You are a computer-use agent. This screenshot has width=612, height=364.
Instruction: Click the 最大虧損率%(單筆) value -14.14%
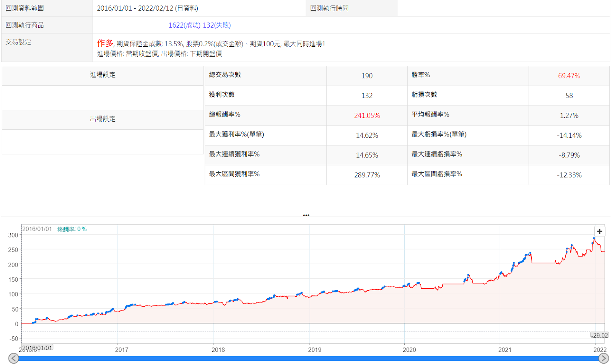click(x=569, y=135)
